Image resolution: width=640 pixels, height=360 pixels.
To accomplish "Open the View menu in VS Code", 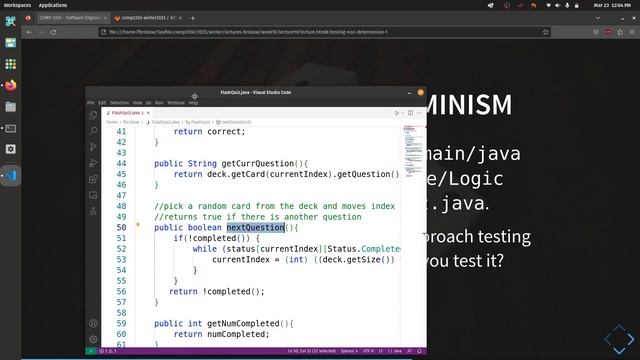I will coord(138,103).
